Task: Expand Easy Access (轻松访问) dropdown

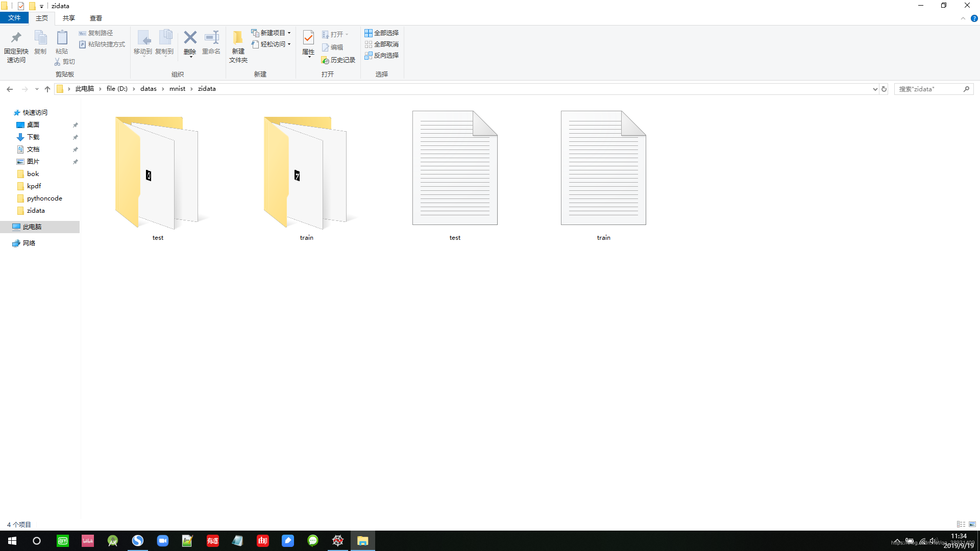Action: coord(289,44)
